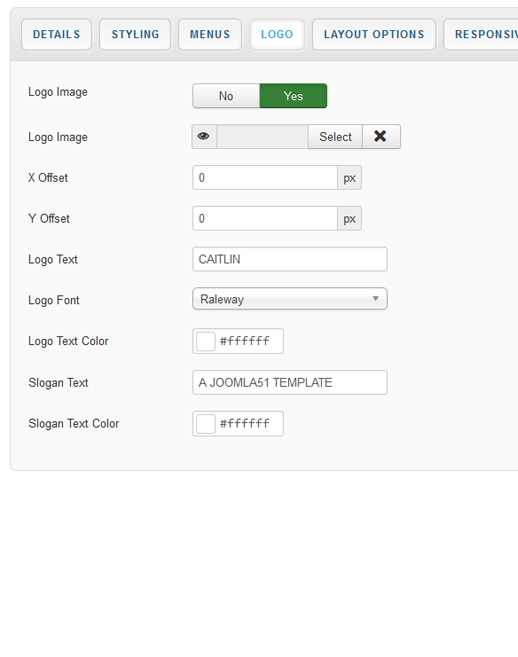Click the Slogan Text input field
The image size is (518, 657).
[x=290, y=383]
